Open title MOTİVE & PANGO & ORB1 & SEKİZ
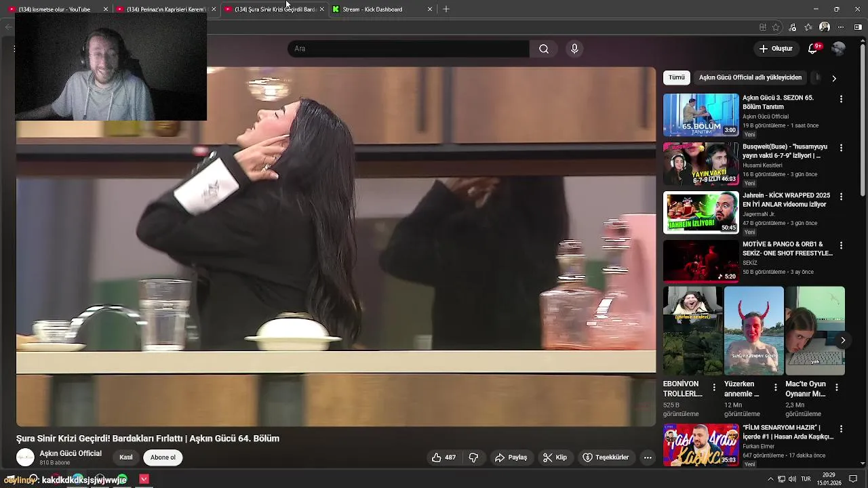 tap(787, 249)
